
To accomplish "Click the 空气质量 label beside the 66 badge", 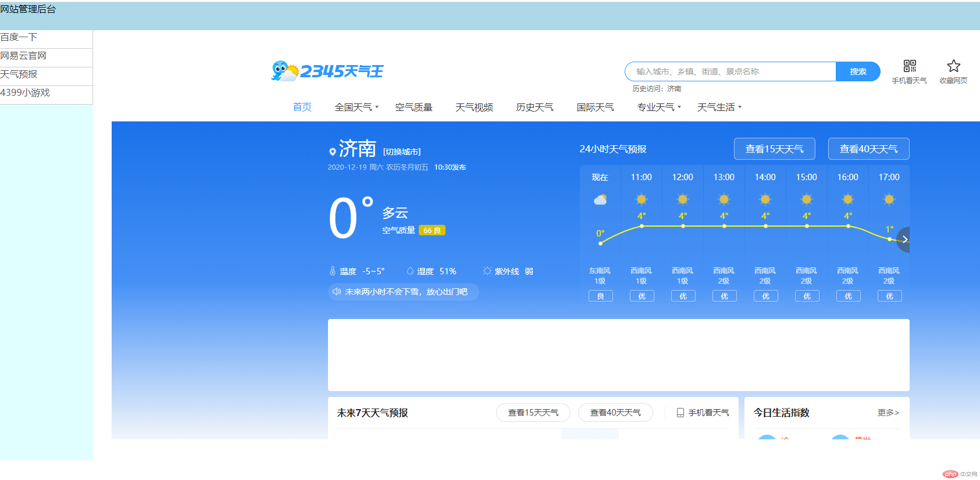I will tap(398, 230).
